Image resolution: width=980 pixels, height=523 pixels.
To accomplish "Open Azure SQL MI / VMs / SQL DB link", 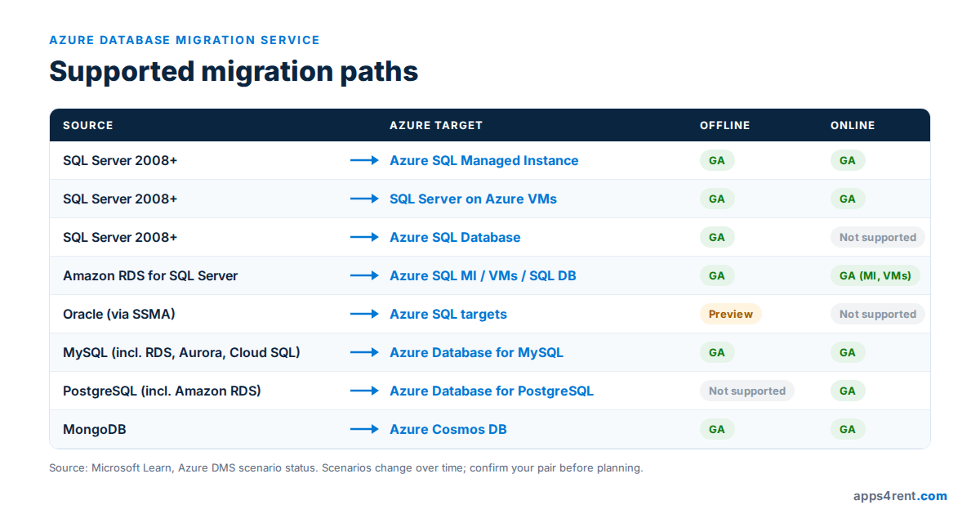I will pyautogui.click(x=483, y=275).
